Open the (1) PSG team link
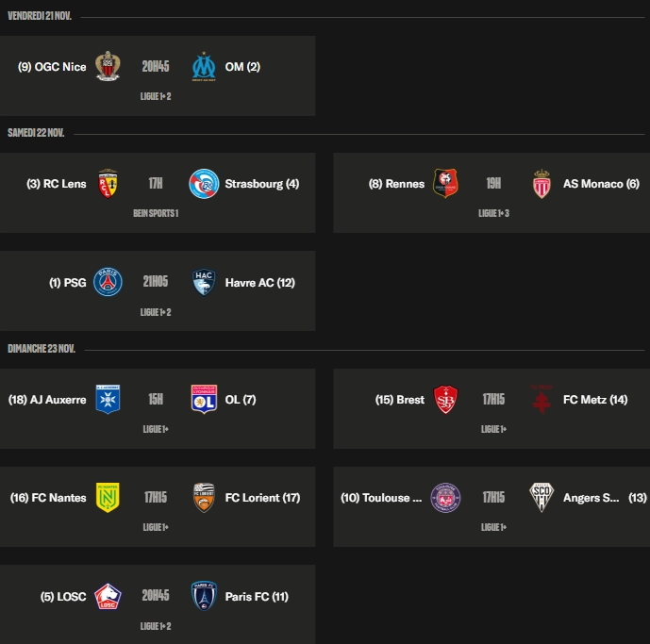650x644 pixels. point(67,282)
